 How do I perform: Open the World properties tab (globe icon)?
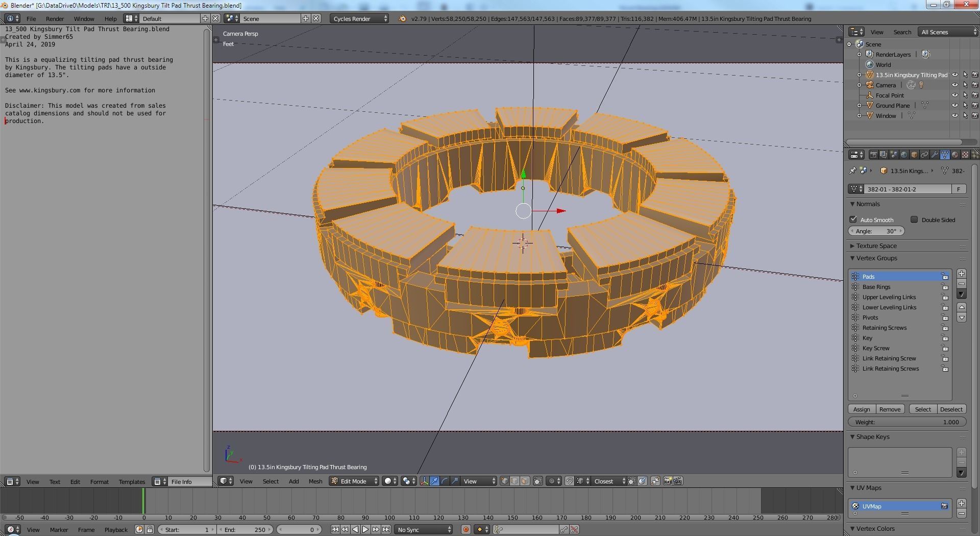pos(904,154)
